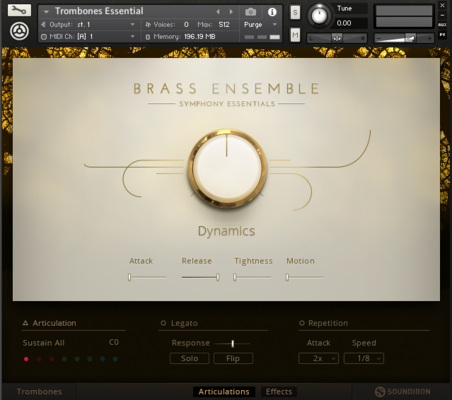Click the Trombones Essential instrument name
452x400 pixels.
tap(99, 11)
